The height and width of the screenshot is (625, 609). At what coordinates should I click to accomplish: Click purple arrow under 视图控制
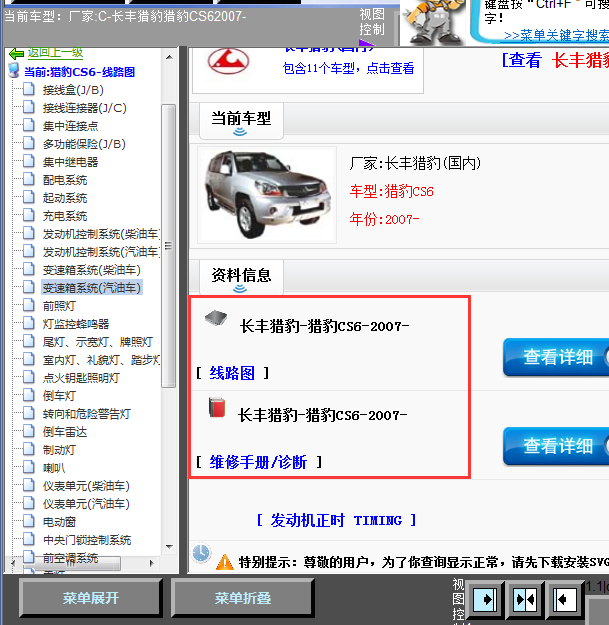pos(366,43)
